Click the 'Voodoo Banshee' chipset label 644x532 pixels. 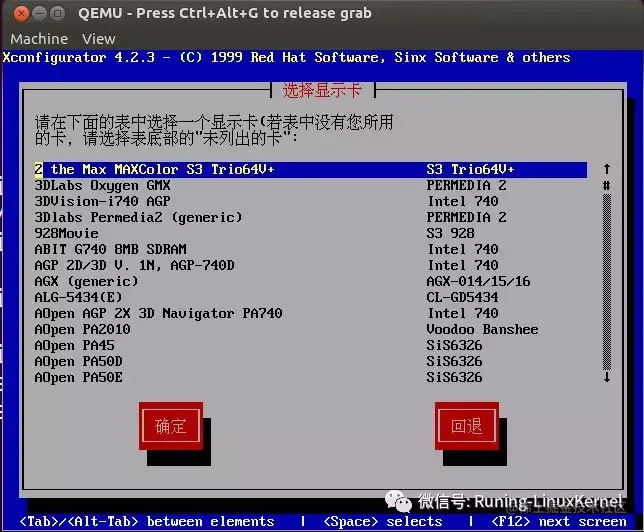[x=483, y=329]
